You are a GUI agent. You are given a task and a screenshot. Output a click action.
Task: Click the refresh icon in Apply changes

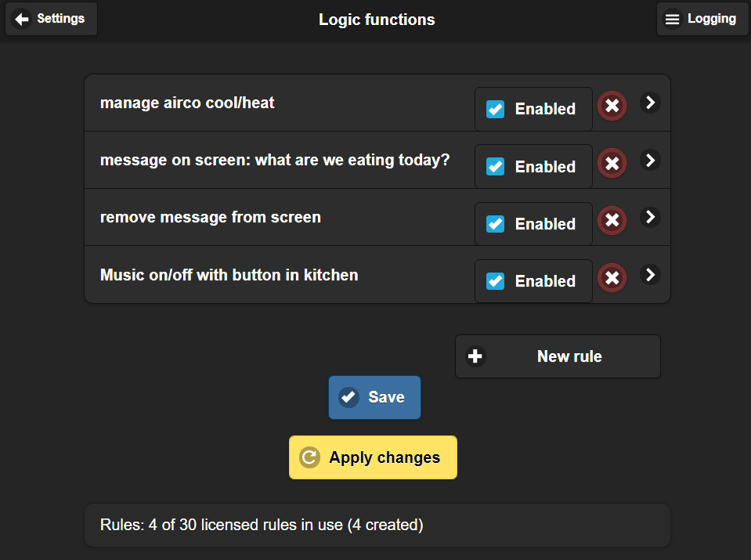click(x=309, y=457)
